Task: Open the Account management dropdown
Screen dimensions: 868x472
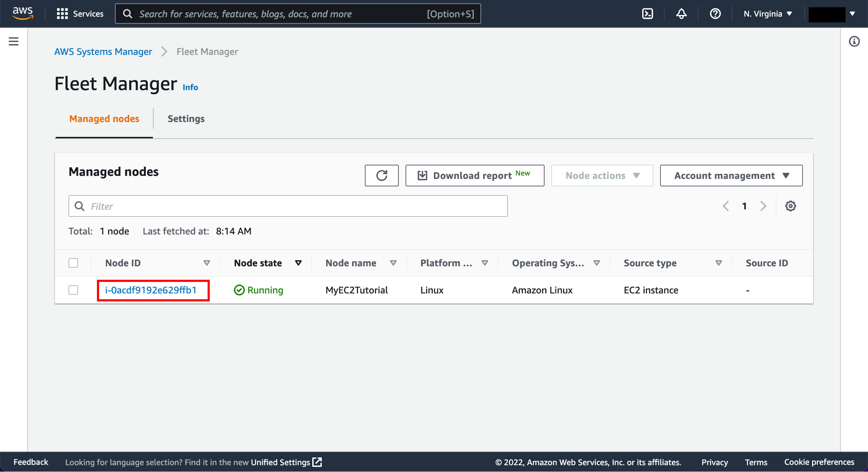Action: pos(731,176)
